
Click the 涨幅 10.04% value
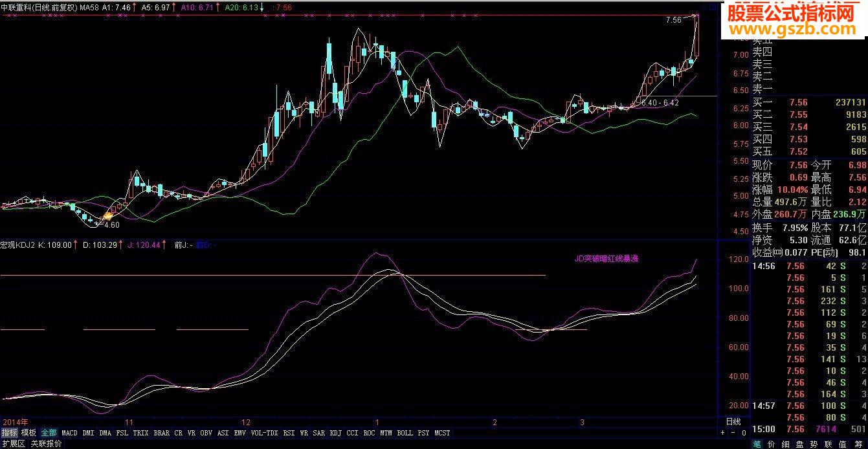[793, 190]
